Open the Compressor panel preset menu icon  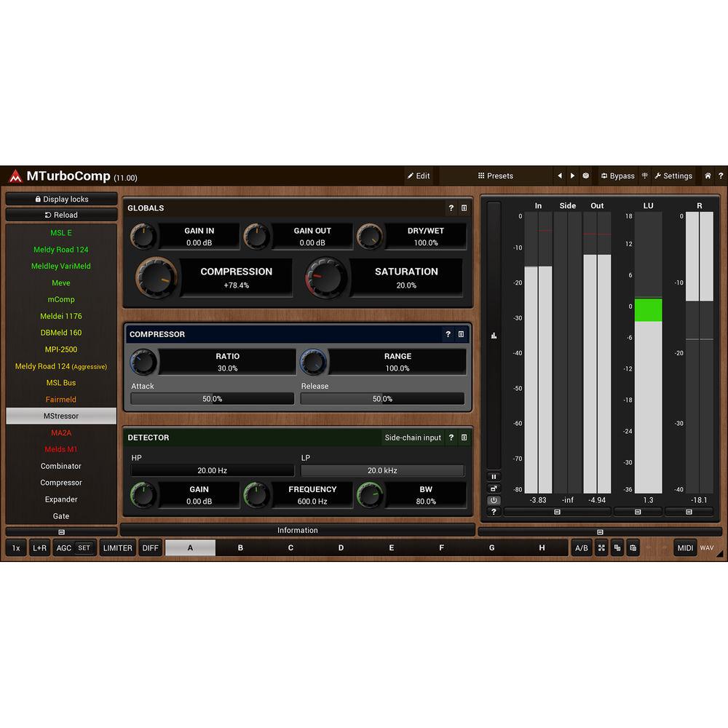point(461,335)
